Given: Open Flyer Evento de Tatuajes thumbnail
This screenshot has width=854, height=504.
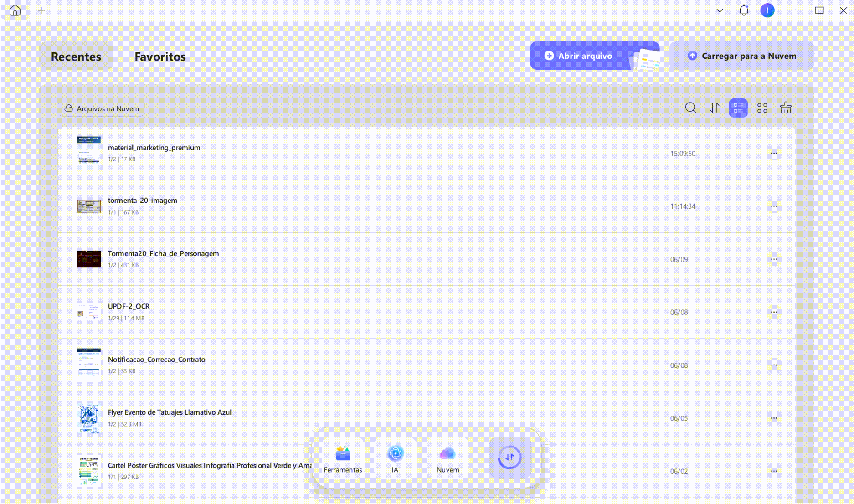Looking at the screenshot, I should pos(89,418).
